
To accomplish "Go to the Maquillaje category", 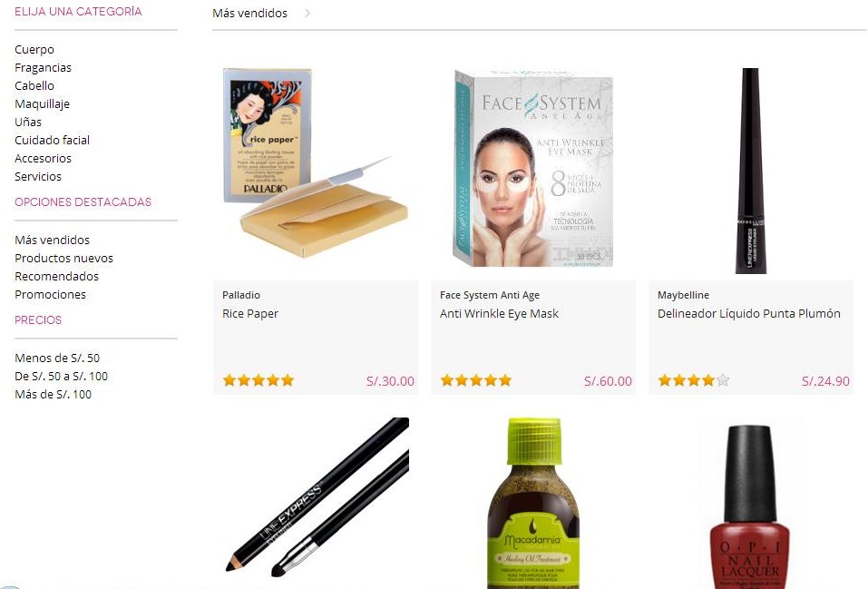I will pyautogui.click(x=42, y=103).
